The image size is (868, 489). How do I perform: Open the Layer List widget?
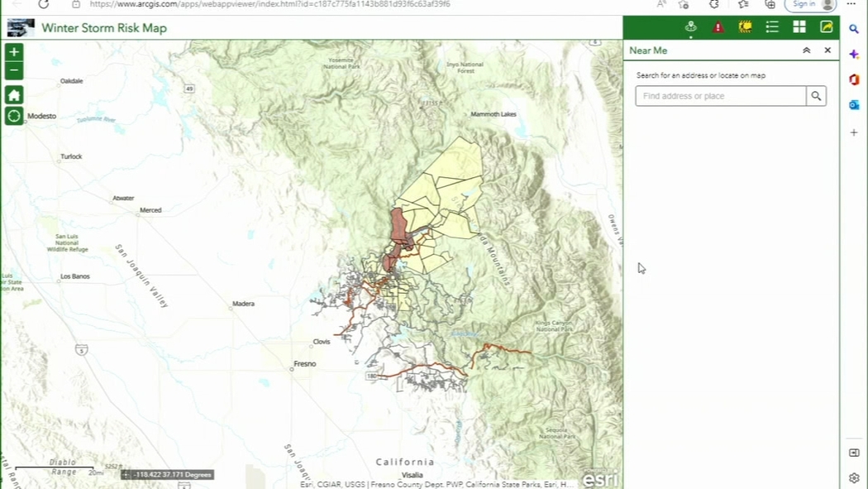point(772,27)
